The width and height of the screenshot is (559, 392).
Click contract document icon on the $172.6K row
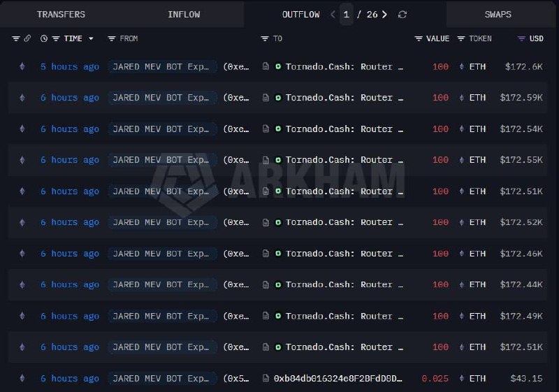(266, 66)
